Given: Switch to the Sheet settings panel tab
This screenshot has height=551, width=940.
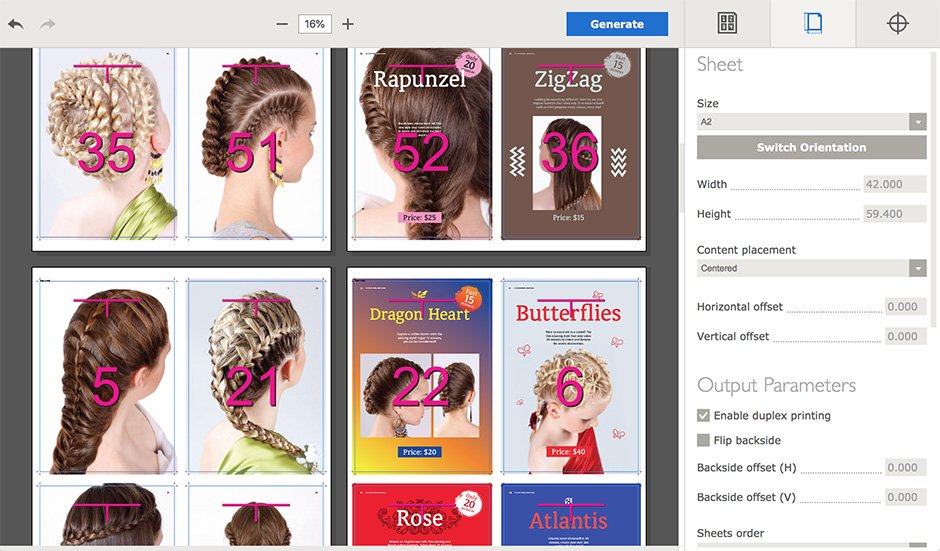Looking at the screenshot, I should pos(813,23).
